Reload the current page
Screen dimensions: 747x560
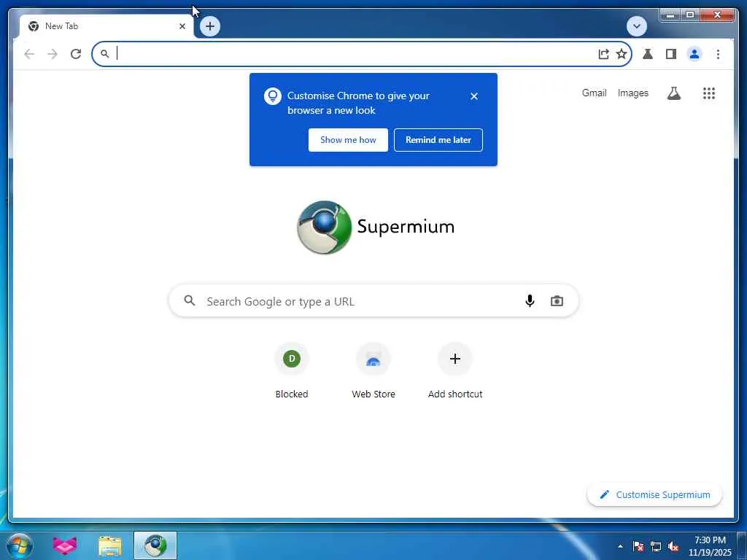pos(76,54)
